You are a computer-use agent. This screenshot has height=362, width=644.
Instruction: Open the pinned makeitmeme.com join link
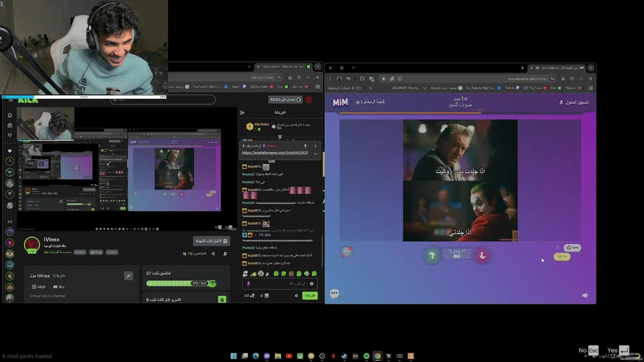[275, 153]
